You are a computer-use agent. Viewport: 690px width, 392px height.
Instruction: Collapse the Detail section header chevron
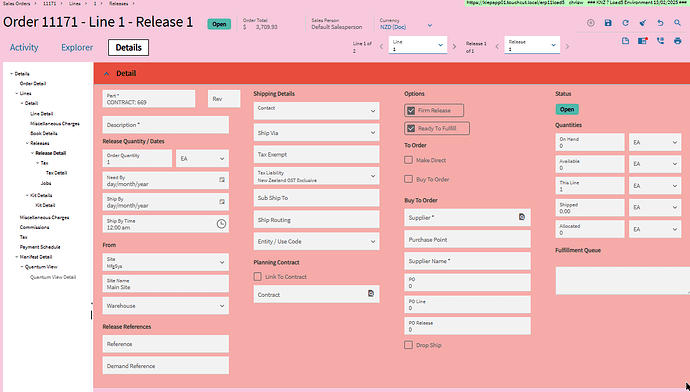106,73
